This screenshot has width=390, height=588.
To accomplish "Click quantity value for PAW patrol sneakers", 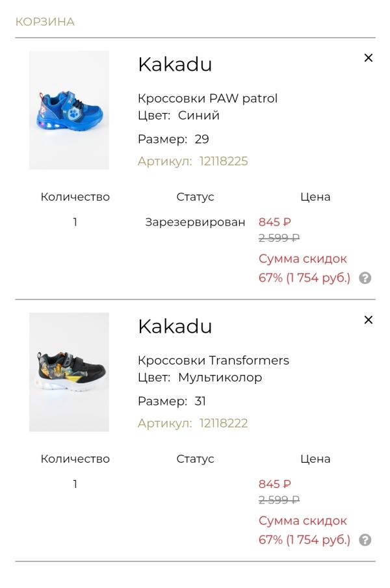I will tap(75, 222).
